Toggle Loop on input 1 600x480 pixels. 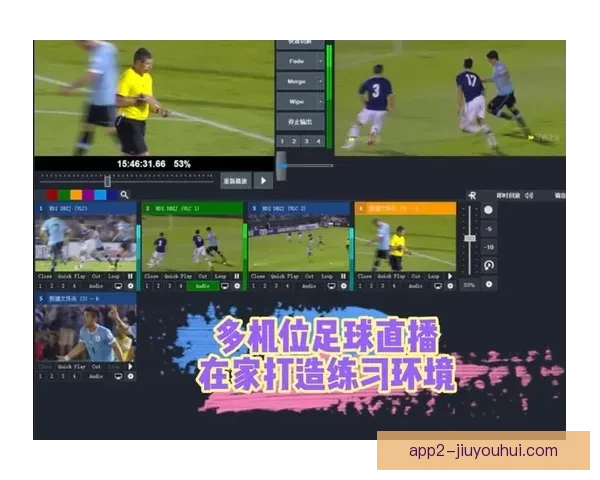(113, 275)
